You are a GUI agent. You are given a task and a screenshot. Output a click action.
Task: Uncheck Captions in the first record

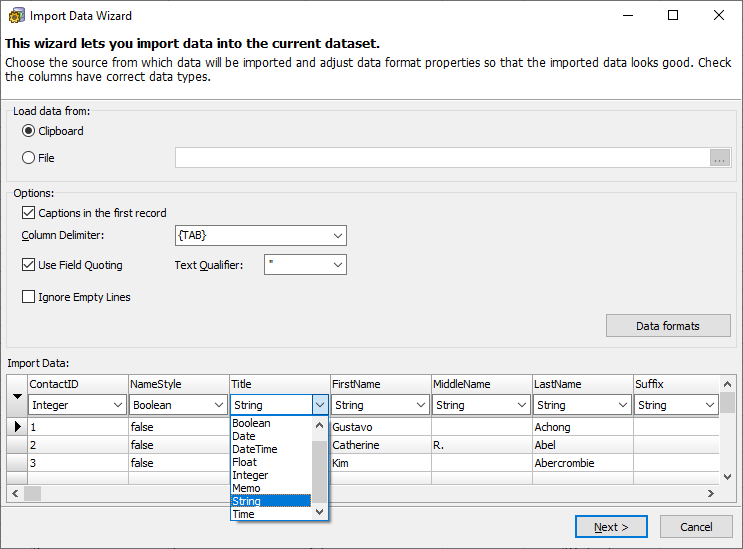(x=28, y=213)
